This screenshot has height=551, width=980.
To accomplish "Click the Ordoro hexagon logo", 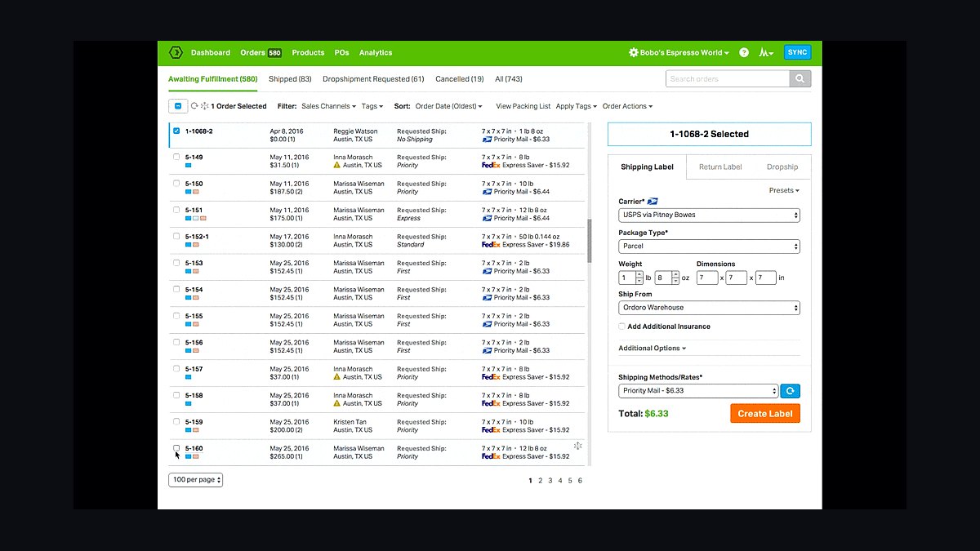I will pyautogui.click(x=176, y=52).
